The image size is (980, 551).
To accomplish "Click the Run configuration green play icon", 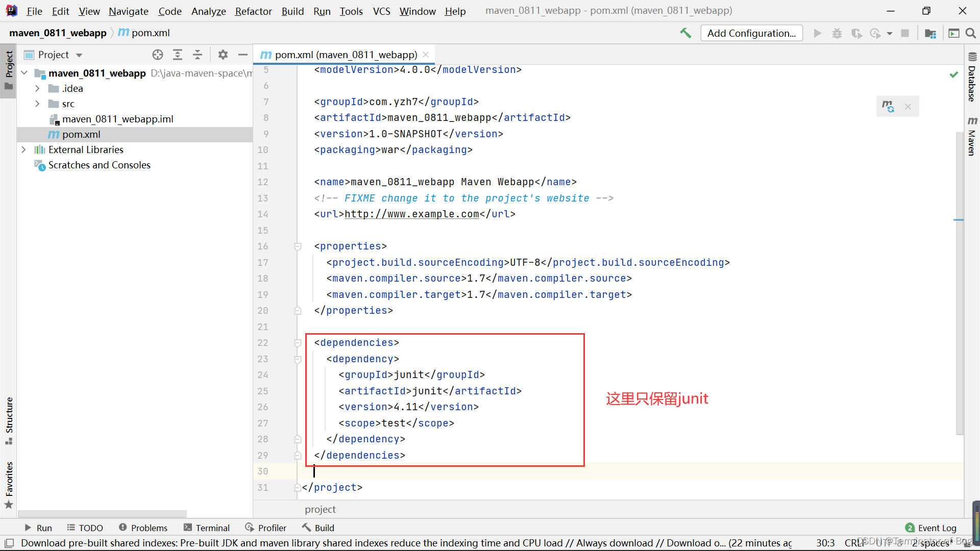I will (x=818, y=32).
